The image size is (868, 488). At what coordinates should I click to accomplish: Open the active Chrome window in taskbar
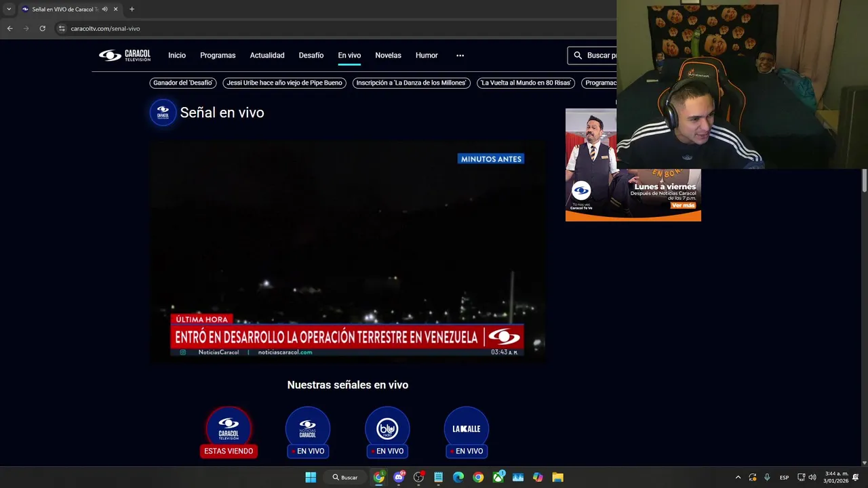click(x=379, y=477)
